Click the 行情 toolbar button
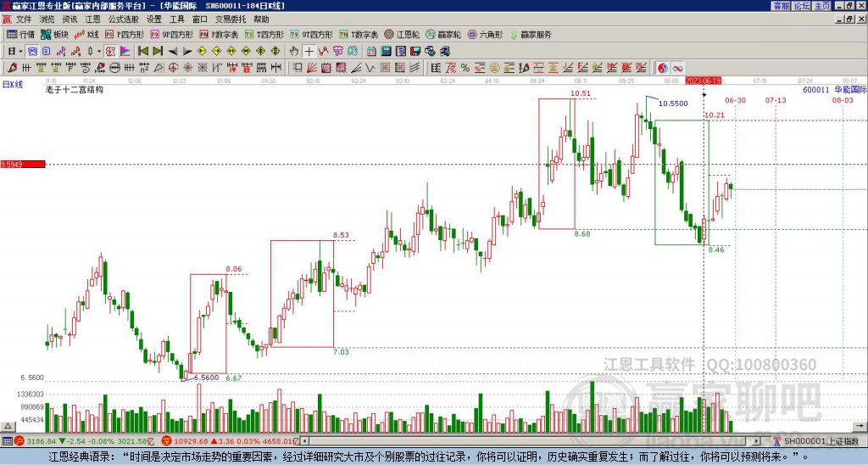Image resolution: width=868 pixels, height=465 pixels. 21,34
